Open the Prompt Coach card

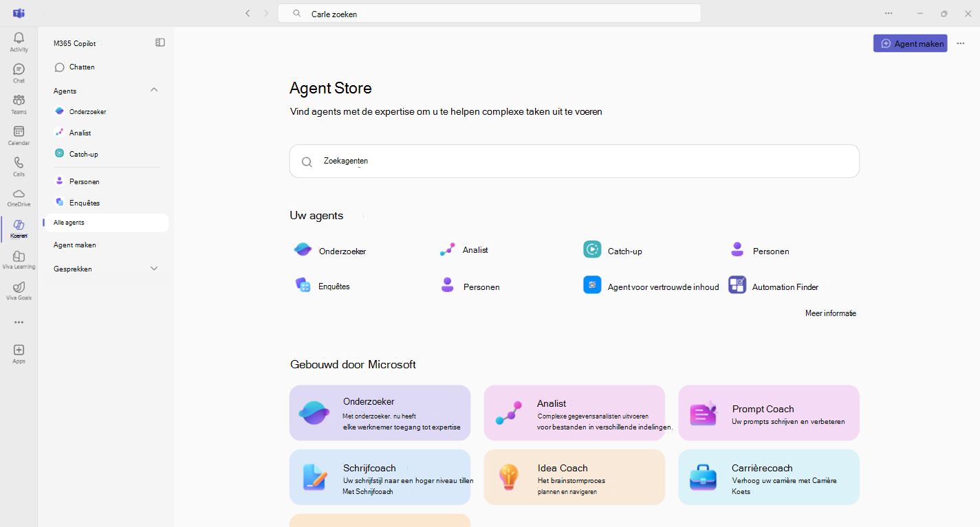pos(769,413)
